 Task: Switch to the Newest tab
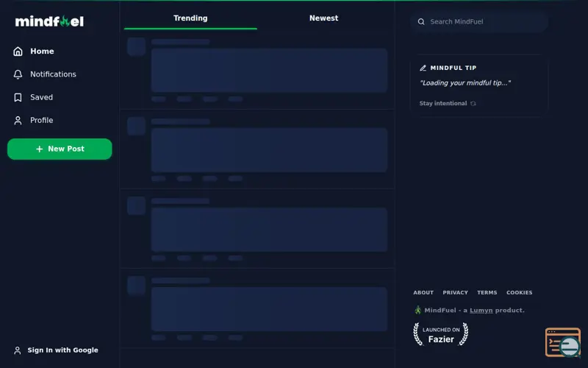pos(323,18)
